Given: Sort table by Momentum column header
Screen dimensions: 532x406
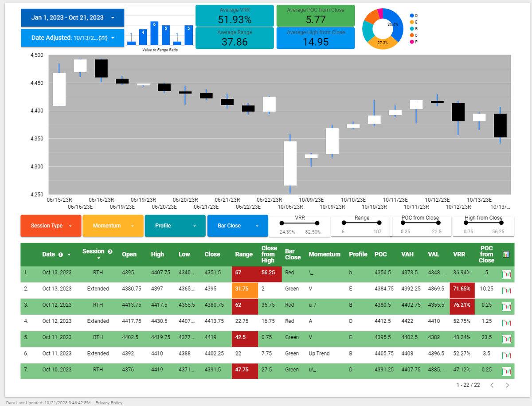Looking at the screenshot, I should point(325,254).
